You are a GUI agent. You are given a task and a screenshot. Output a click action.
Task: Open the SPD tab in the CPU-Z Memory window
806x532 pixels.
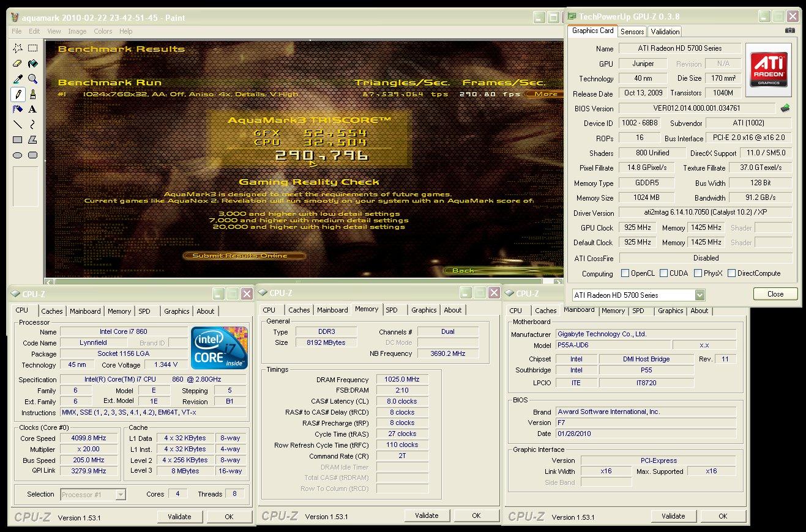click(392, 310)
